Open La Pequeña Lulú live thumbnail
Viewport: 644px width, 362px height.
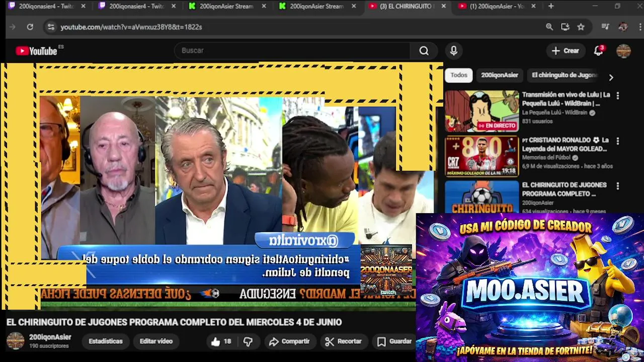pyautogui.click(x=481, y=111)
